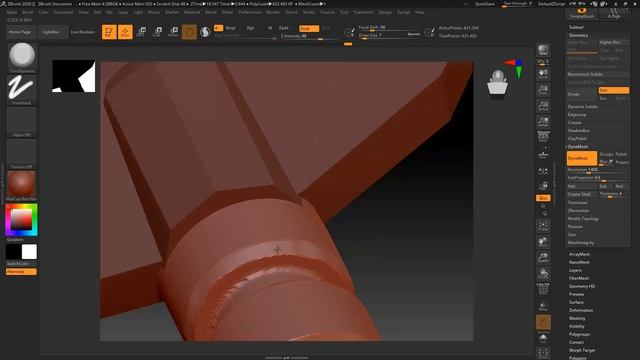Toggle Perspective distortion icon
Viewport: 640px width, 360px height.
543,137
